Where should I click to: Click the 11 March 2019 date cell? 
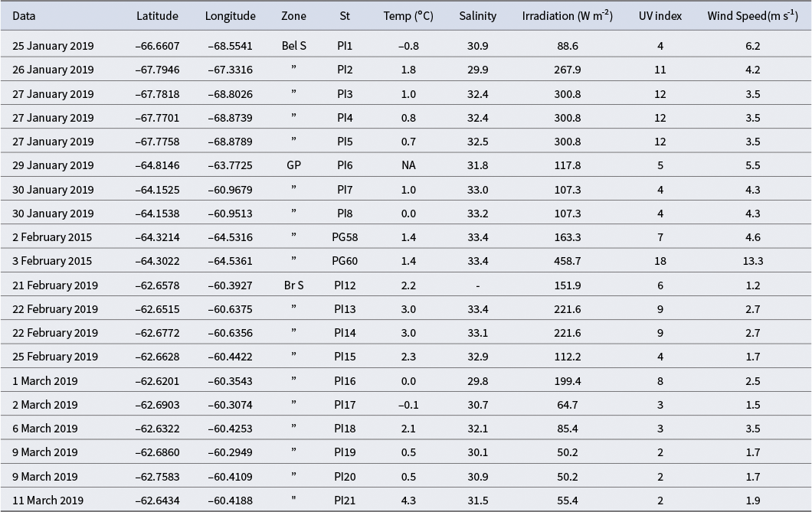(47, 501)
